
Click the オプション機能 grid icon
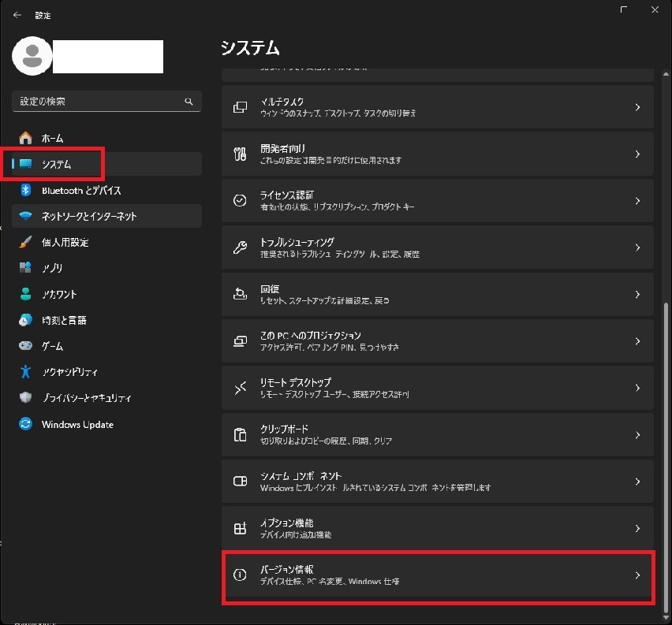pyautogui.click(x=240, y=528)
